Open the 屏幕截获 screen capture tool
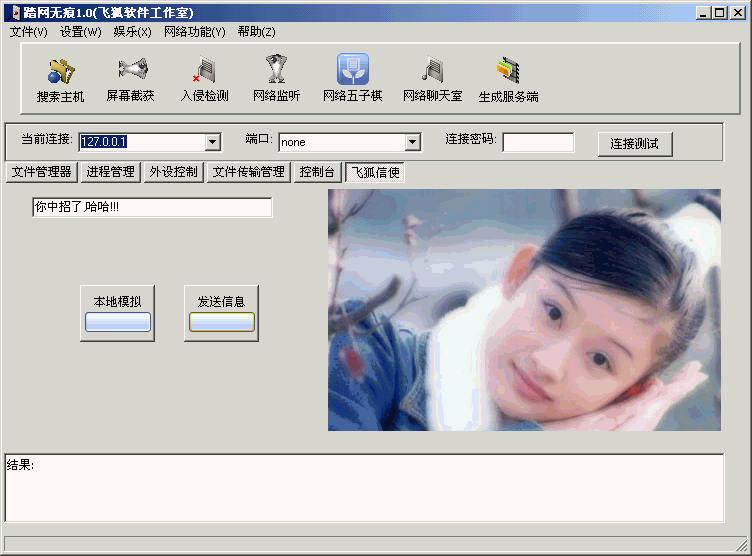This screenshot has height=556, width=752. coord(131,70)
